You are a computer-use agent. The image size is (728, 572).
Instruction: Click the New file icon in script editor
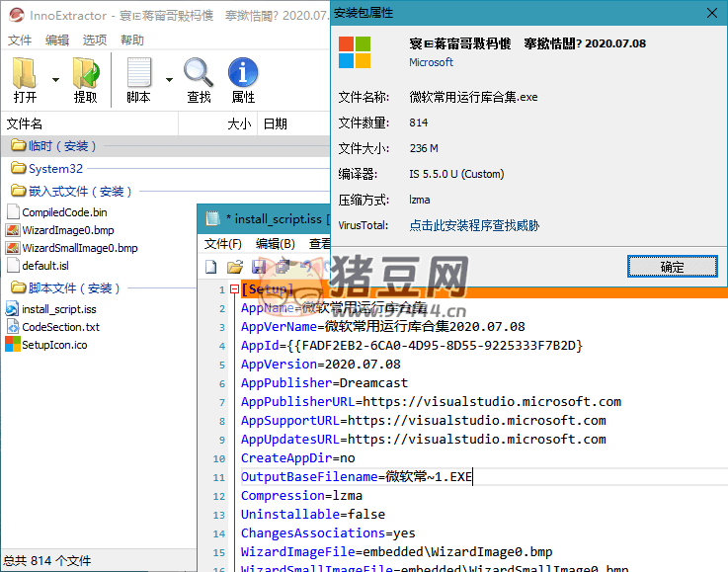[x=210, y=267]
